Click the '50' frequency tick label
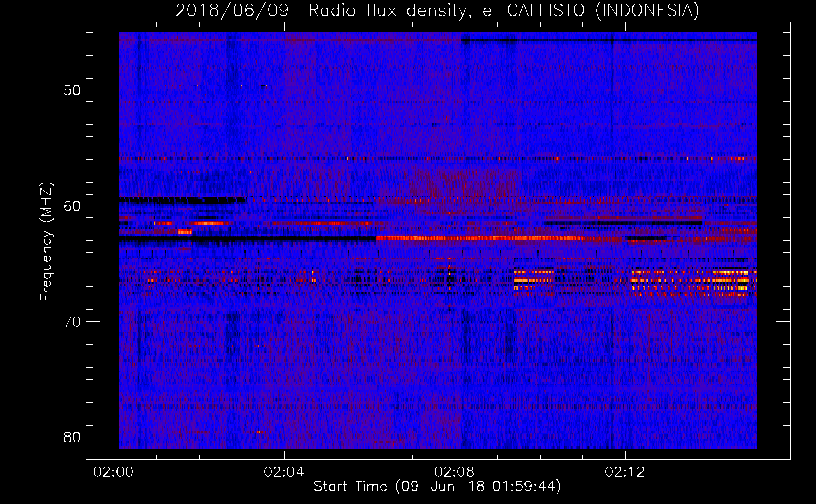This screenshot has height=504, width=816. (x=72, y=91)
